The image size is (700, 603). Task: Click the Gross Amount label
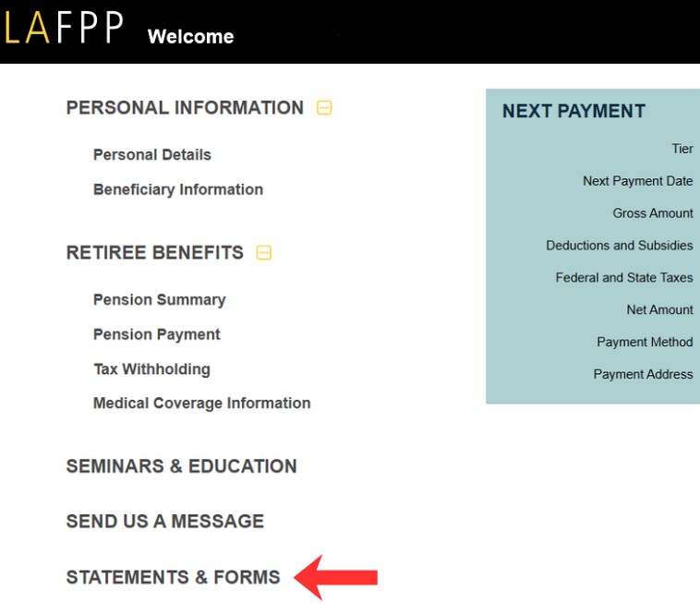click(652, 213)
